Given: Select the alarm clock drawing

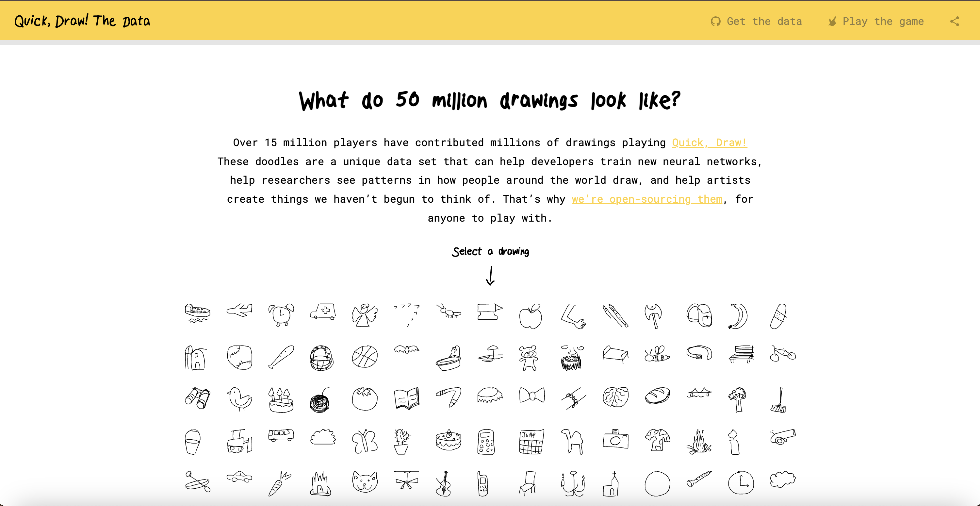Looking at the screenshot, I should (x=281, y=314).
